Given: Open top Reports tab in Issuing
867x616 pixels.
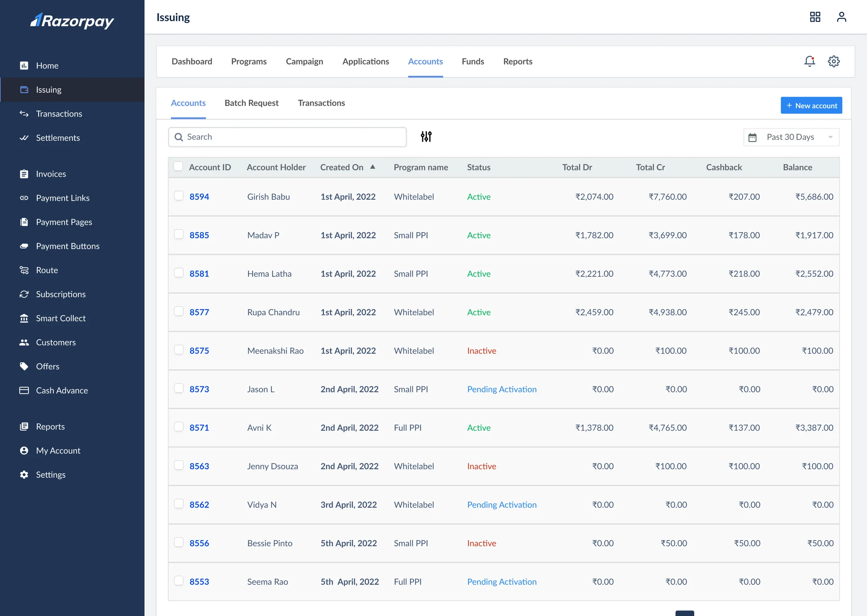Looking at the screenshot, I should [x=518, y=61].
